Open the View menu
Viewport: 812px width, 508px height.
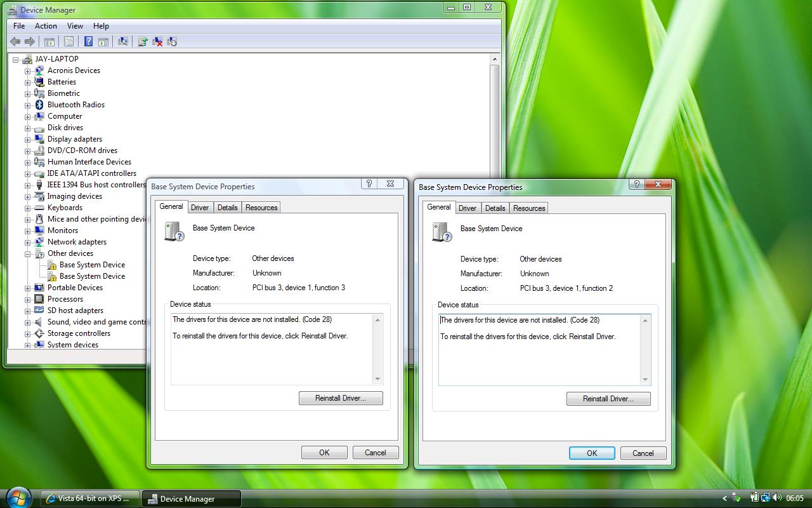pos(75,26)
